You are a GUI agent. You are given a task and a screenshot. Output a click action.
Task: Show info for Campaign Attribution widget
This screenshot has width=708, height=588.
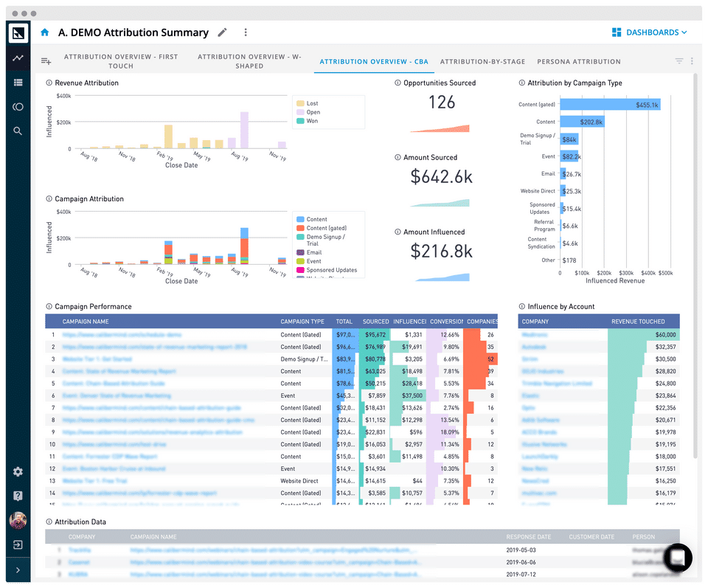point(49,198)
